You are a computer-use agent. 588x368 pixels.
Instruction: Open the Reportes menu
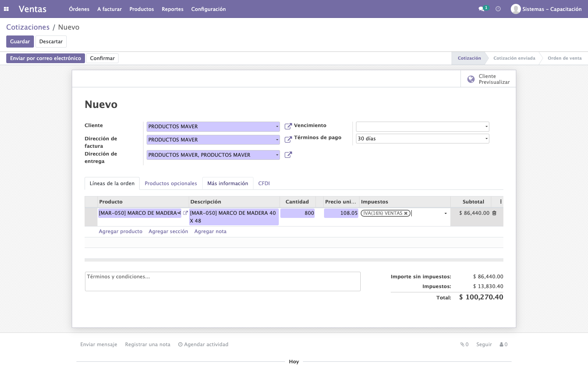point(173,9)
